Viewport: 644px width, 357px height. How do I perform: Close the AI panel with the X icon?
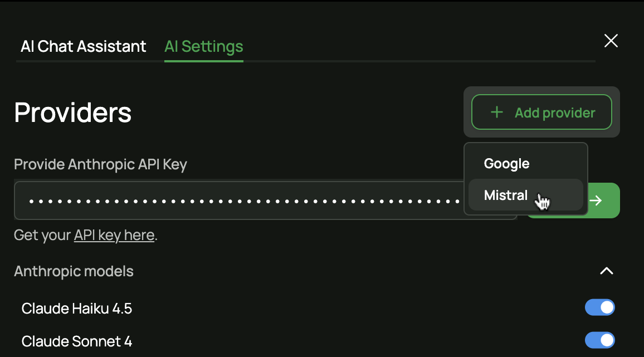pos(611,41)
